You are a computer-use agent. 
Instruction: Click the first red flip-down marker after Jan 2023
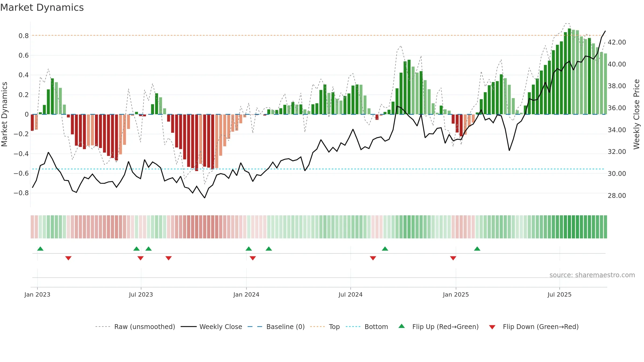tap(68, 258)
